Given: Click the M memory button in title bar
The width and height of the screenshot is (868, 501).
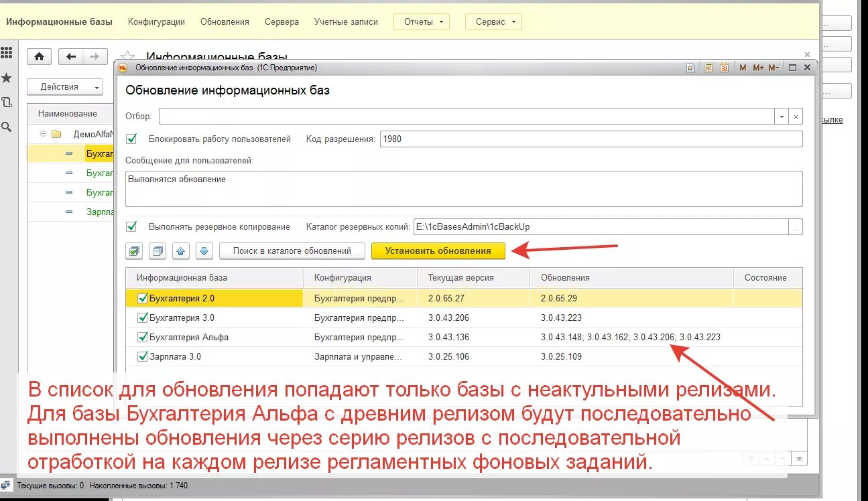Looking at the screenshot, I should 743,68.
